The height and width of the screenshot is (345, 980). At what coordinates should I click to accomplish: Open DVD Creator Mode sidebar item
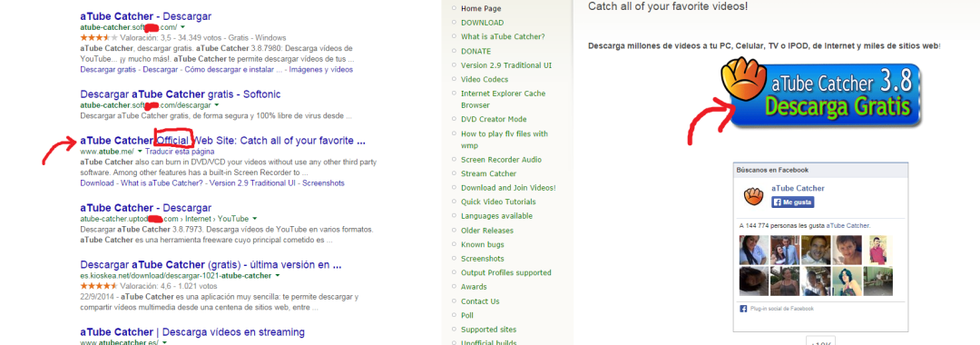(494, 119)
